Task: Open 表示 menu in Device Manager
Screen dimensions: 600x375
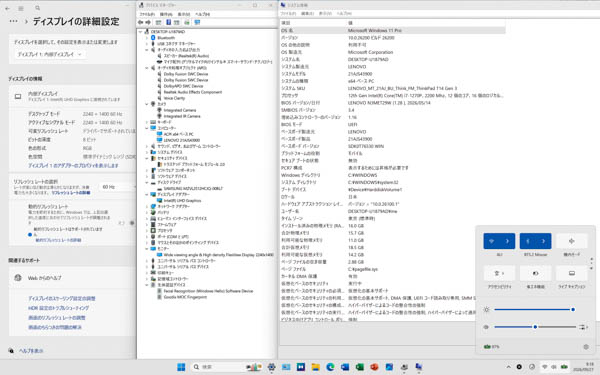Action: point(184,14)
